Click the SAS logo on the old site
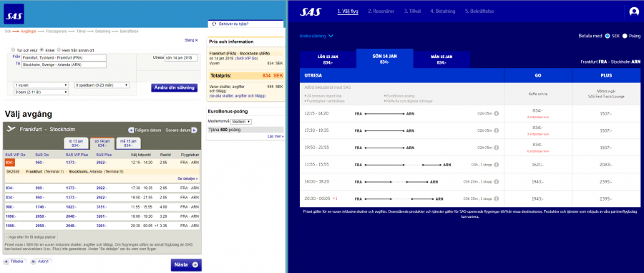 [14, 14]
